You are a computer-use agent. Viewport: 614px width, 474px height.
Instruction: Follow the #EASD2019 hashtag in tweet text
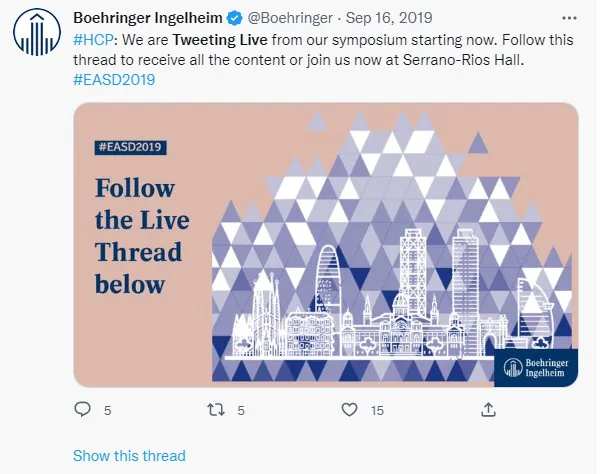114,80
